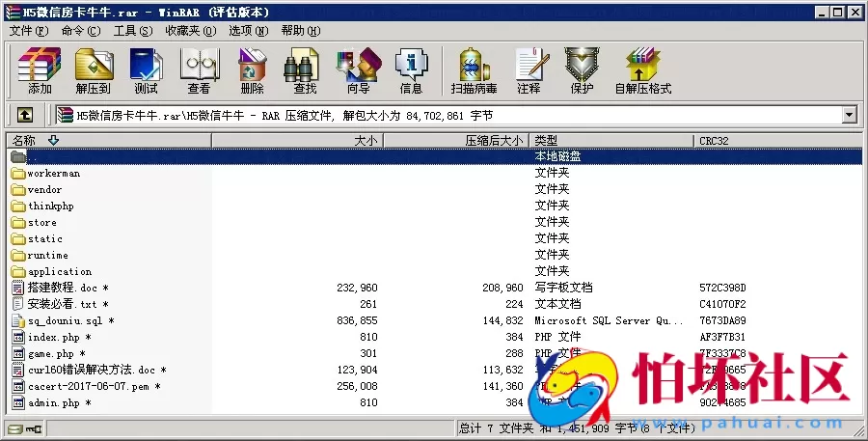
Task: Sort by the 类型 column header
Action: [611, 141]
